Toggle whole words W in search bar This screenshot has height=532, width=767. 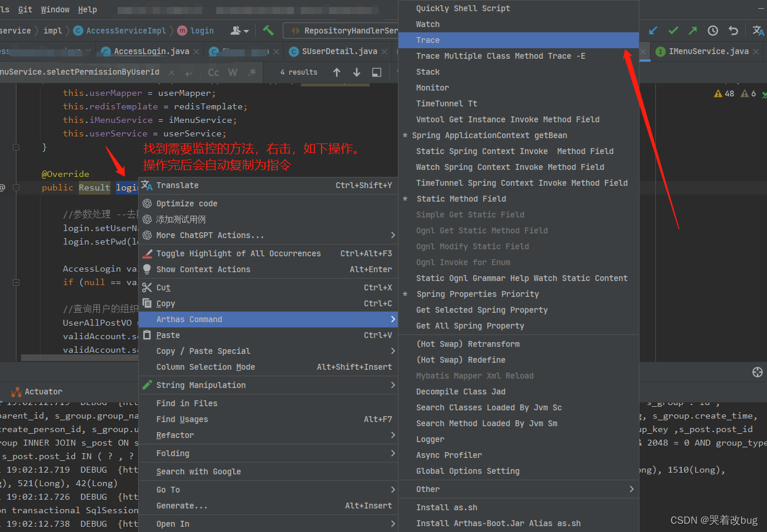pos(233,72)
